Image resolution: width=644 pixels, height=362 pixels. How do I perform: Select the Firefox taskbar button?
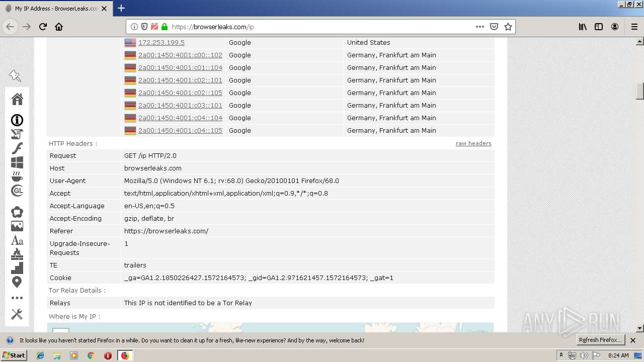click(125, 355)
